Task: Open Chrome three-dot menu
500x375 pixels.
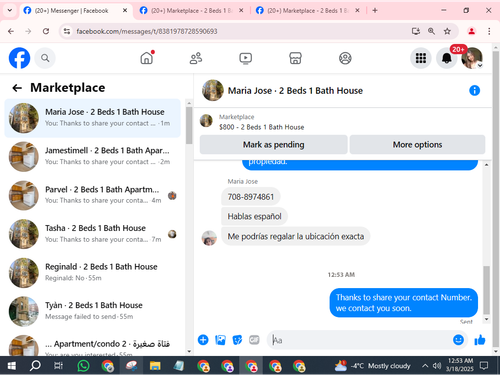Action: pos(489,31)
